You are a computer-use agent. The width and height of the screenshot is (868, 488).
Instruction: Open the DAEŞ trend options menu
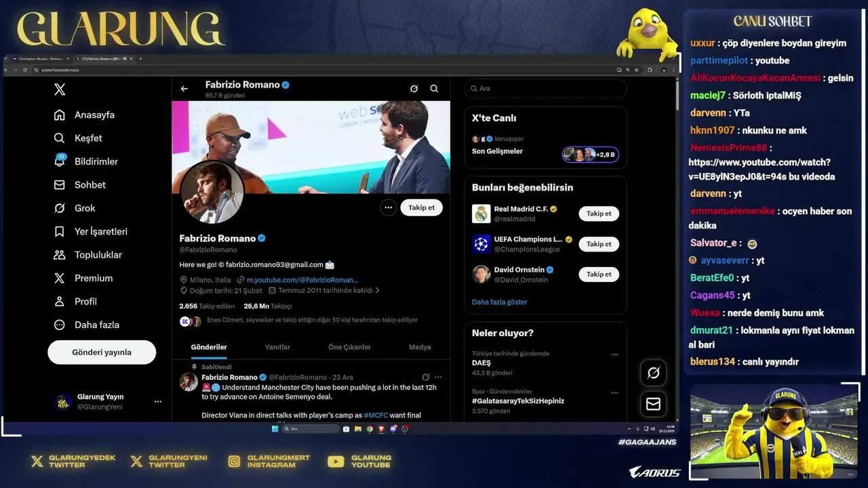click(x=615, y=354)
